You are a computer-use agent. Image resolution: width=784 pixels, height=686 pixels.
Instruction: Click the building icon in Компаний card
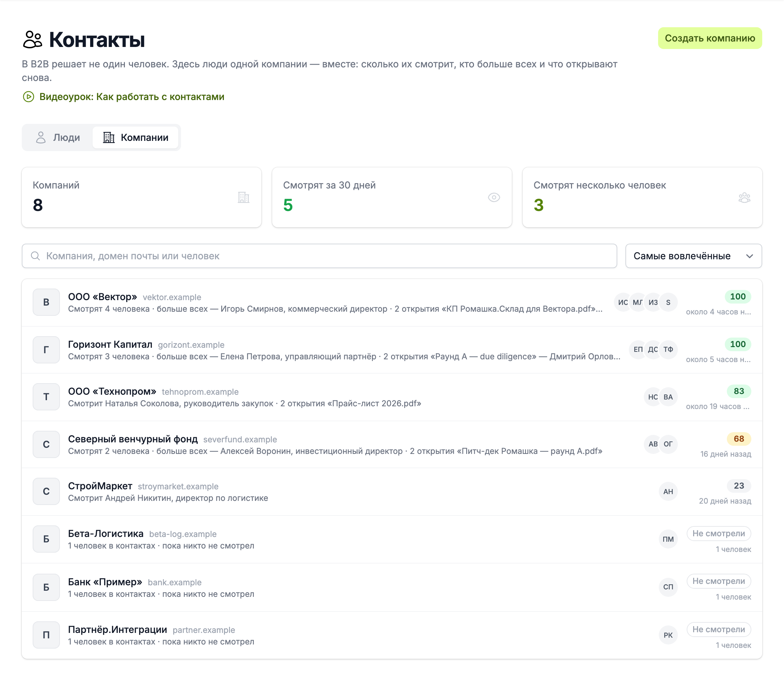click(244, 197)
